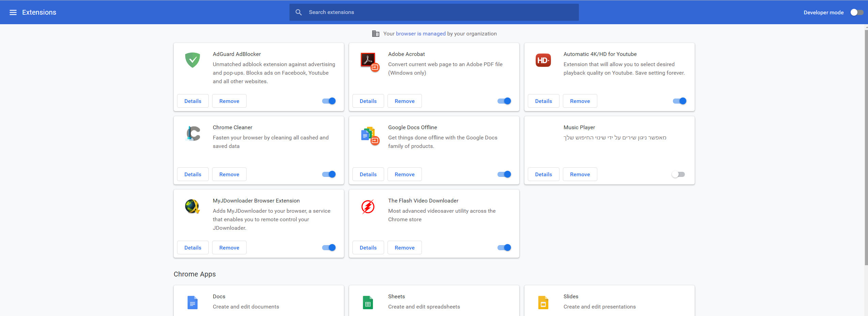The width and height of the screenshot is (868, 316).
Task: Click the Chrome Cleaner icon
Action: 193,133
